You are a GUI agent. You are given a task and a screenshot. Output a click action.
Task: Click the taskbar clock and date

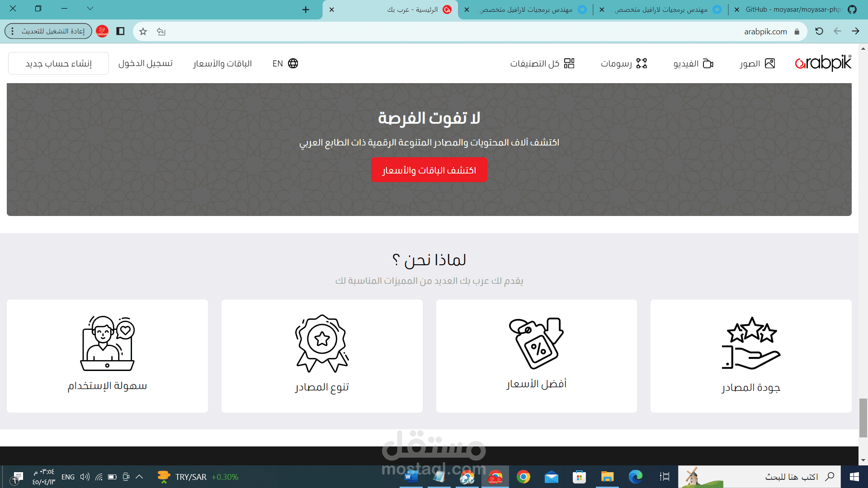(x=43, y=477)
